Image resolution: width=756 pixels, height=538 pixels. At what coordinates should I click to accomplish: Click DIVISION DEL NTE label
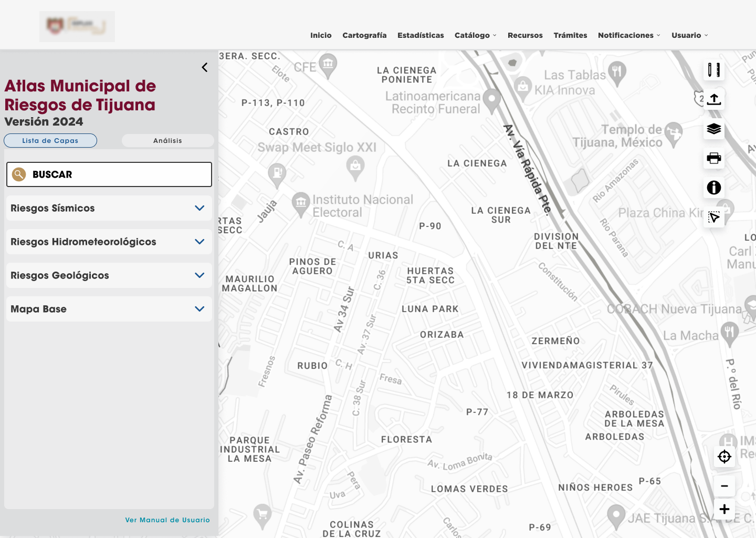[556, 241]
